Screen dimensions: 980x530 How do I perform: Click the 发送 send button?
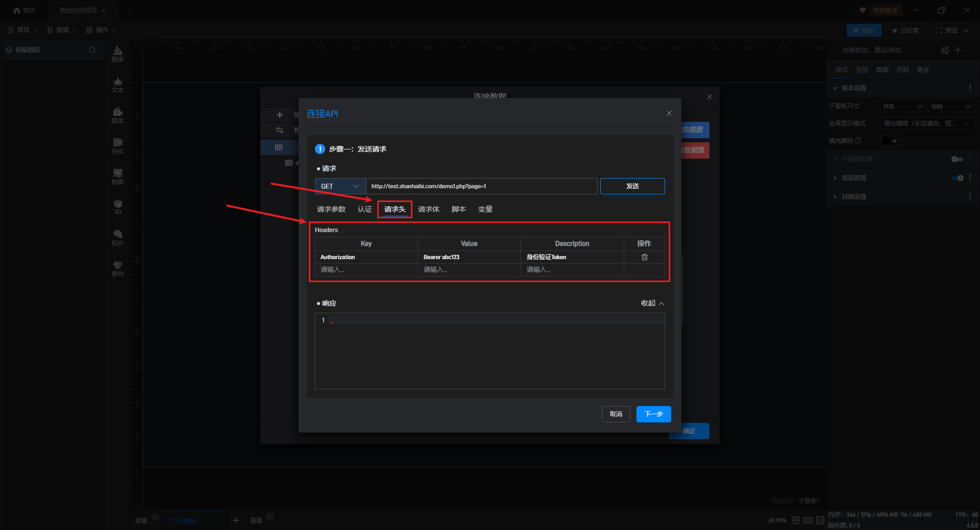(632, 186)
